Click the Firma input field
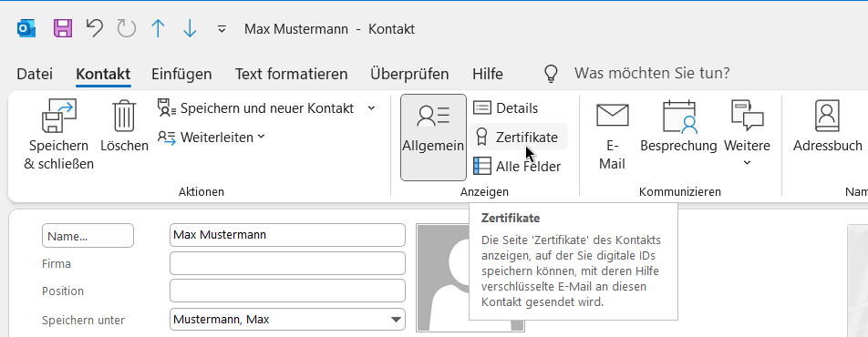868x337 pixels. click(x=287, y=263)
